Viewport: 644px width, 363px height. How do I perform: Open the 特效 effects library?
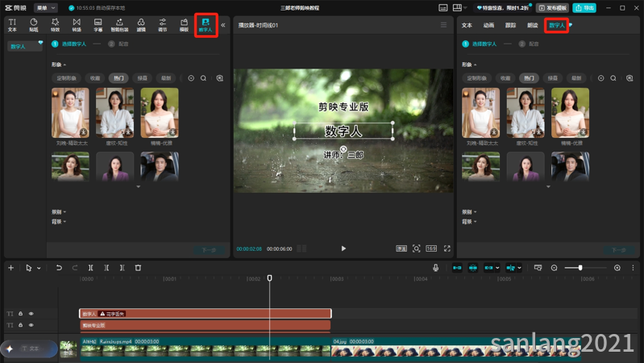click(55, 25)
